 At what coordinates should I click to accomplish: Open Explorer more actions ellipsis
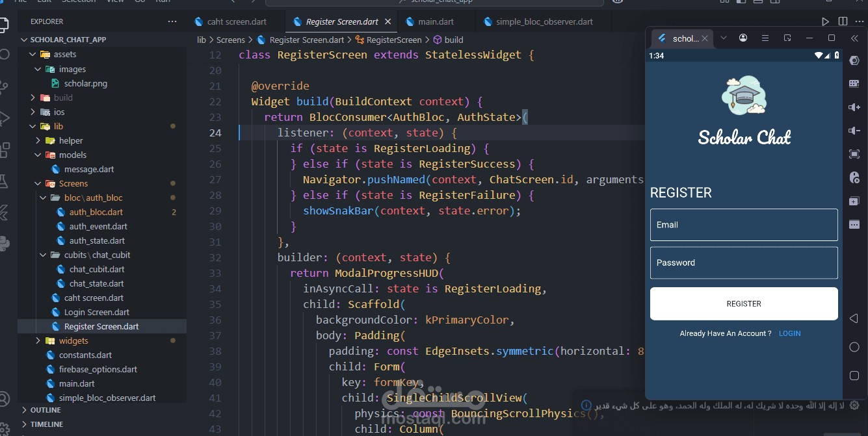(172, 21)
